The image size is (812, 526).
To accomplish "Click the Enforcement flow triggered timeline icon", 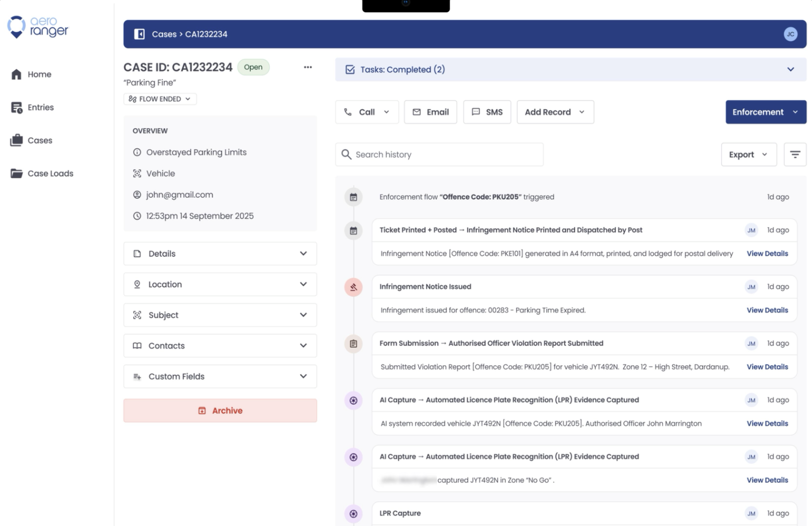I will coord(354,197).
